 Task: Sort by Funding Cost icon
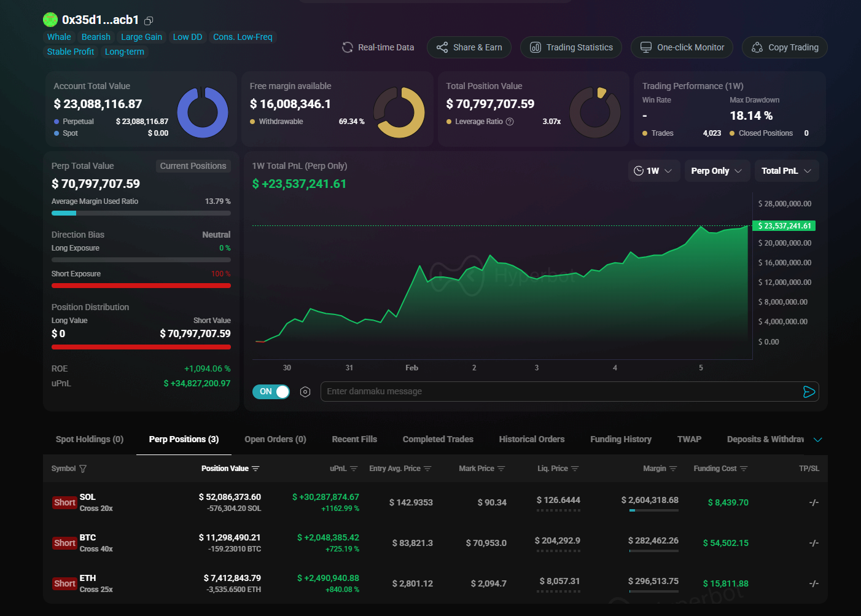(744, 469)
